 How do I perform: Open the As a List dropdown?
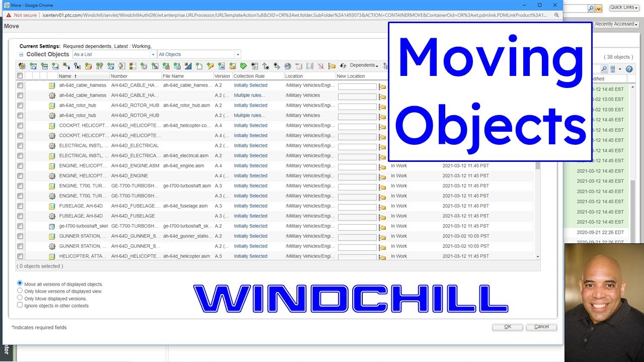(114, 54)
